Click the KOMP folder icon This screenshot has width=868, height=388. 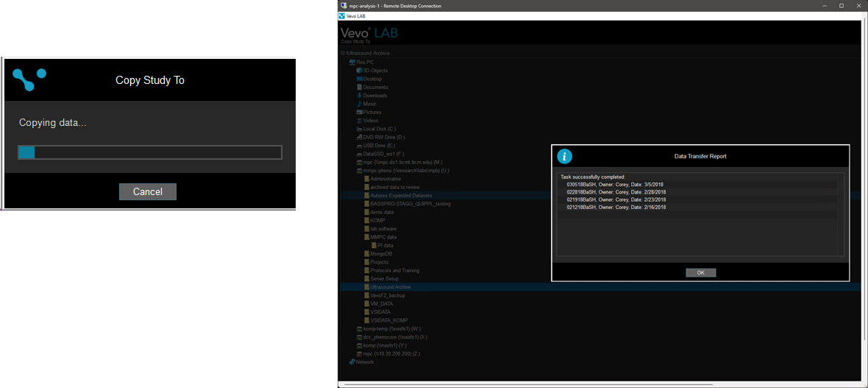pos(366,221)
